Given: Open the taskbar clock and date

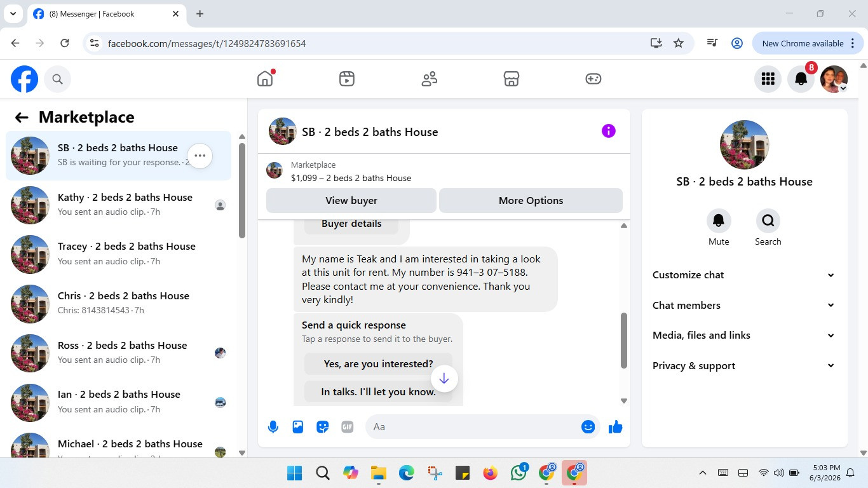Looking at the screenshot, I should point(825,473).
